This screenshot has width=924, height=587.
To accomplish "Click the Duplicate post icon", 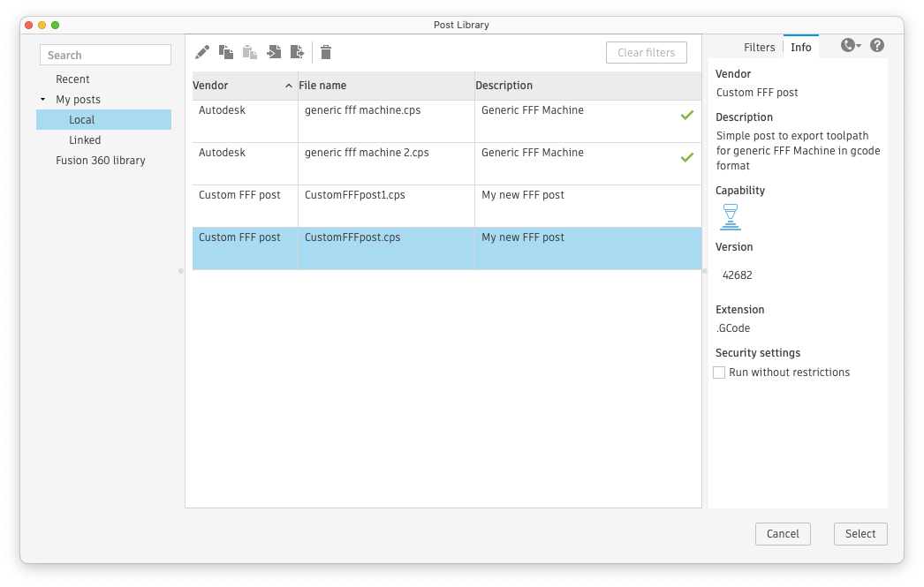I will (226, 52).
